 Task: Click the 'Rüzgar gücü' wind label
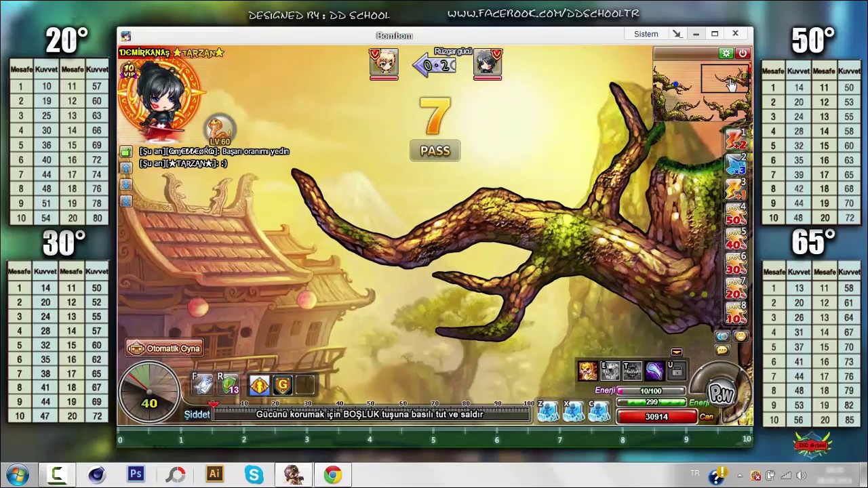452,52
